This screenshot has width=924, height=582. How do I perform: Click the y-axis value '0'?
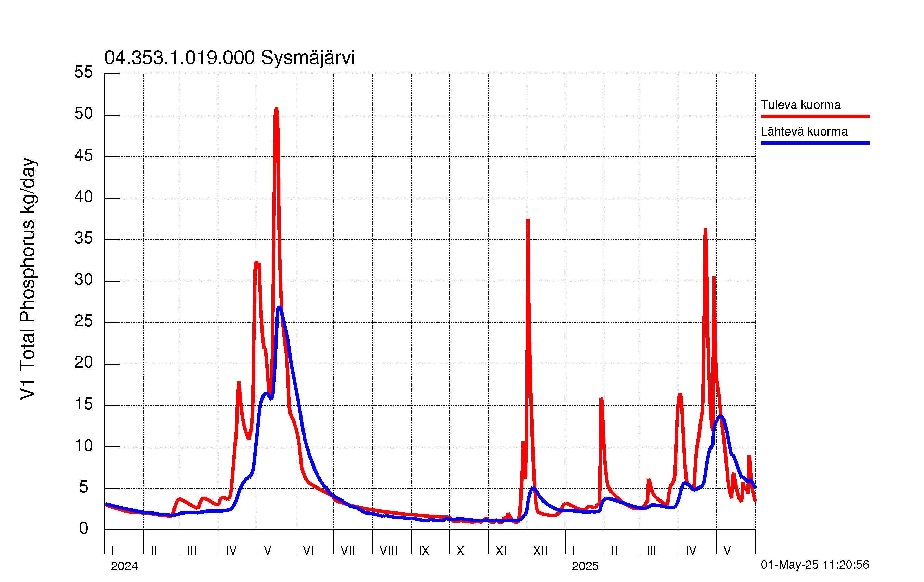click(84, 529)
